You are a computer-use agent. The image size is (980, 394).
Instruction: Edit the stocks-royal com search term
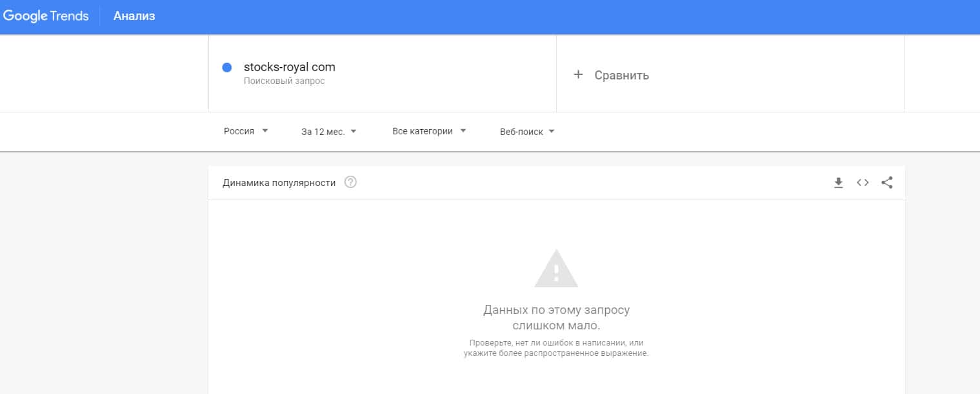click(290, 67)
